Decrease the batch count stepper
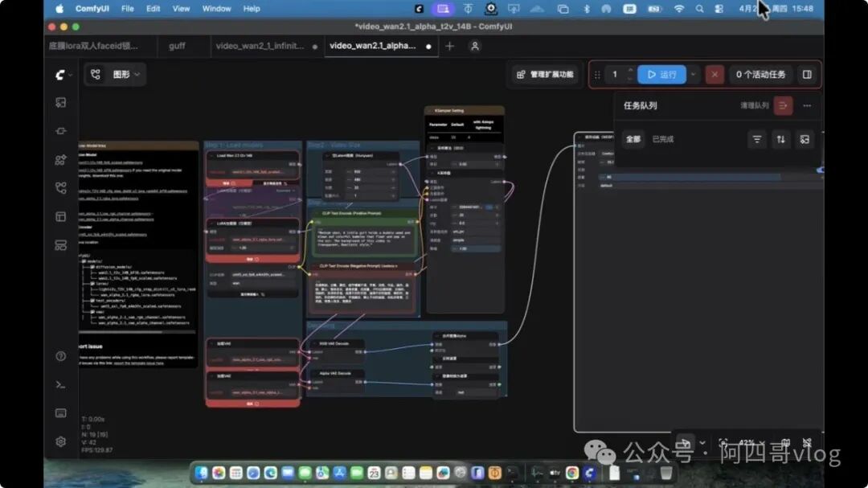The image size is (868, 488). pos(630,79)
